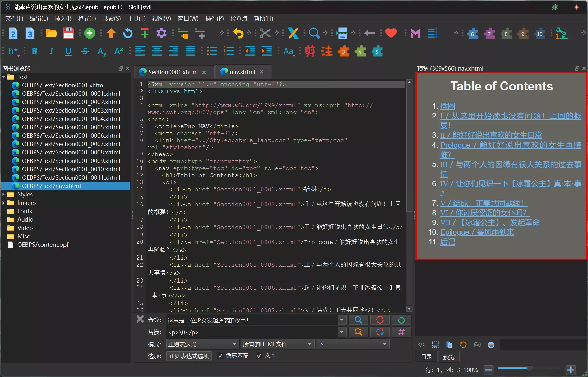This screenshot has height=377, width=588.
Task: Switch to the Section0001.xhtml tab
Action: pos(173,72)
